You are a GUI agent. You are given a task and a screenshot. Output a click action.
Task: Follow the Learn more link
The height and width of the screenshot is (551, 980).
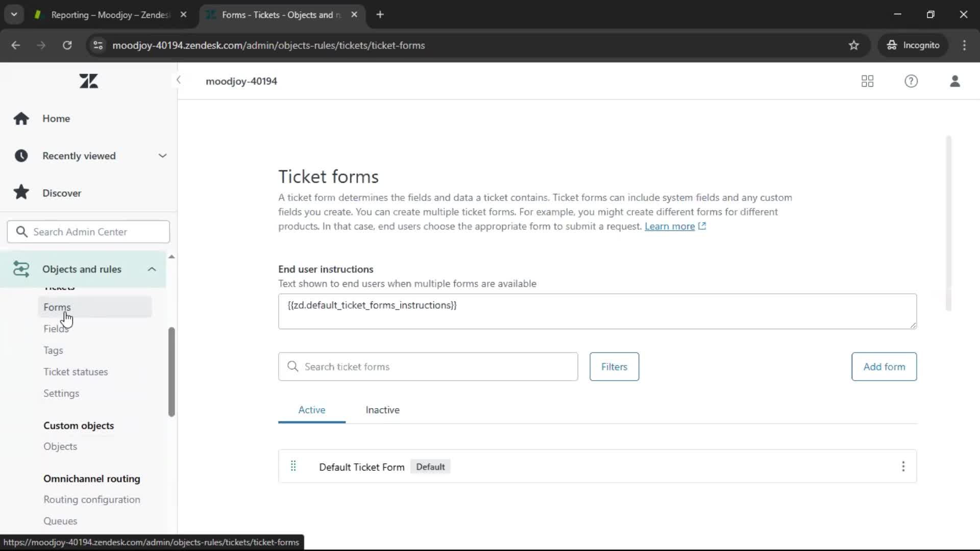click(x=670, y=226)
